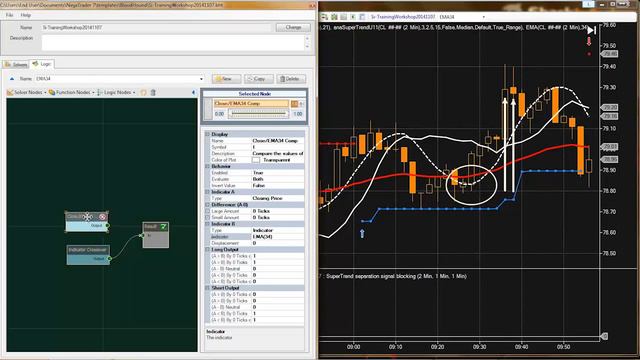Click the Result node's In port
The image size is (640, 360).
click(x=142, y=236)
